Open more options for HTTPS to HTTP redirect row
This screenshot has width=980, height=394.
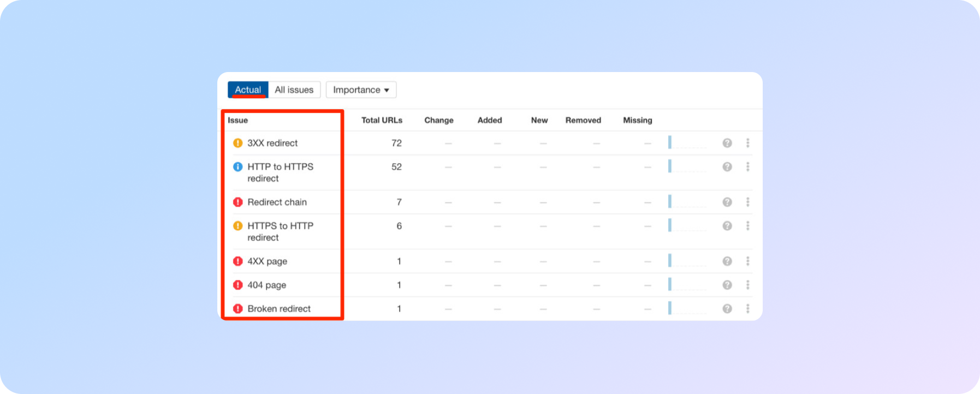click(748, 225)
